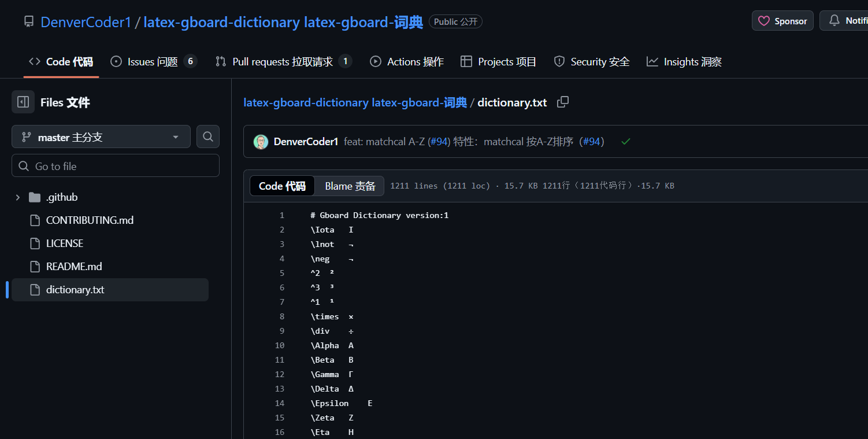The image size is (868, 439).
Task: Click the '\times' code line
Action: 332,316
